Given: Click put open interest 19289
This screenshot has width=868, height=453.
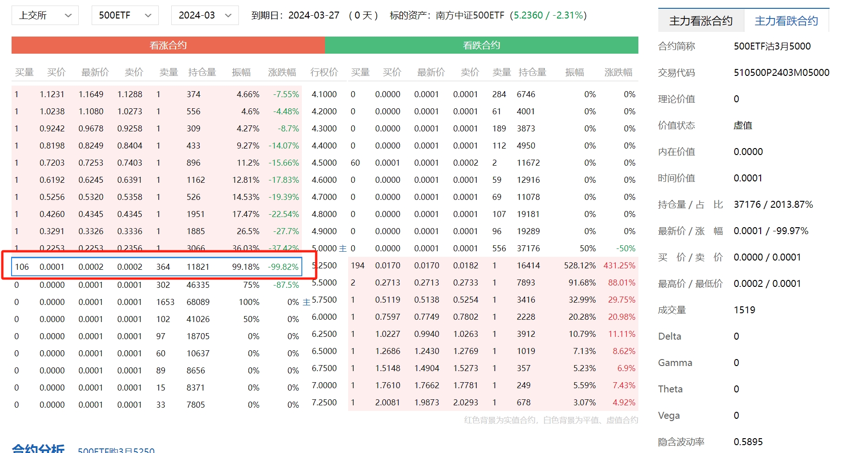Looking at the screenshot, I should (x=528, y=231).
